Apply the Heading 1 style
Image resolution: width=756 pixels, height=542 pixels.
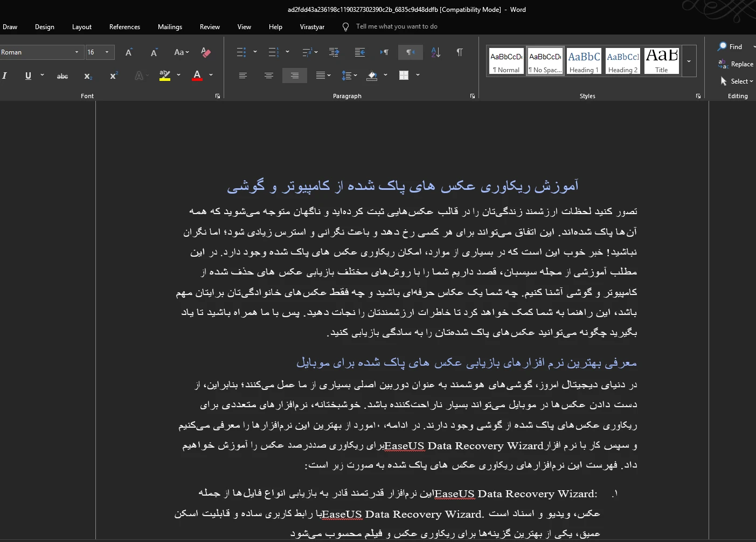[x=584, y=61]
